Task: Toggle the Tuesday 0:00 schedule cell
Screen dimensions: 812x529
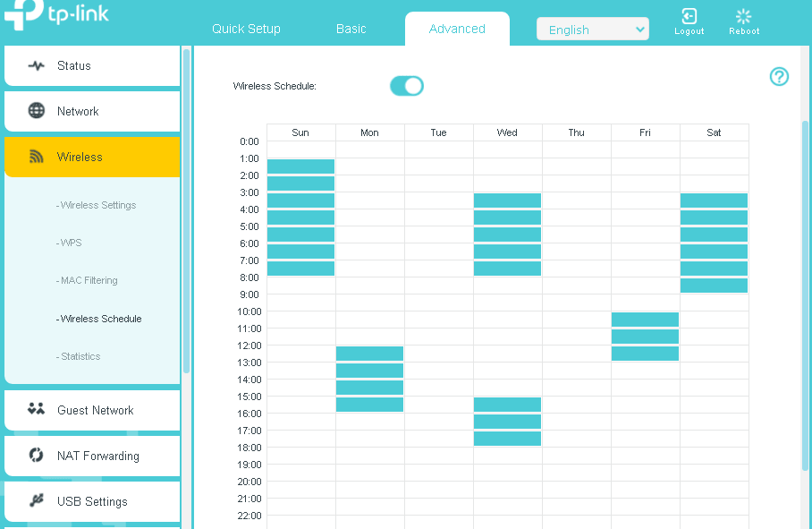Action: pos(438,149)
